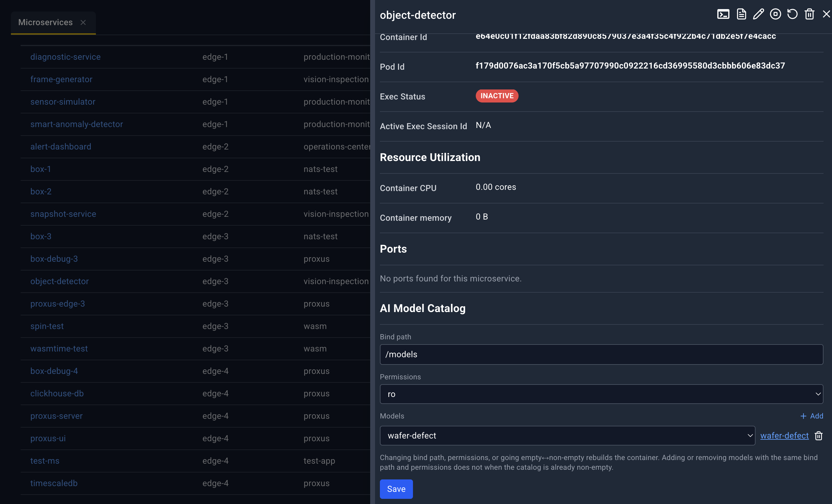The image size is (832, 504).
Task: Open the Permissions dropdown showing ro
Action: click(601, 394)
